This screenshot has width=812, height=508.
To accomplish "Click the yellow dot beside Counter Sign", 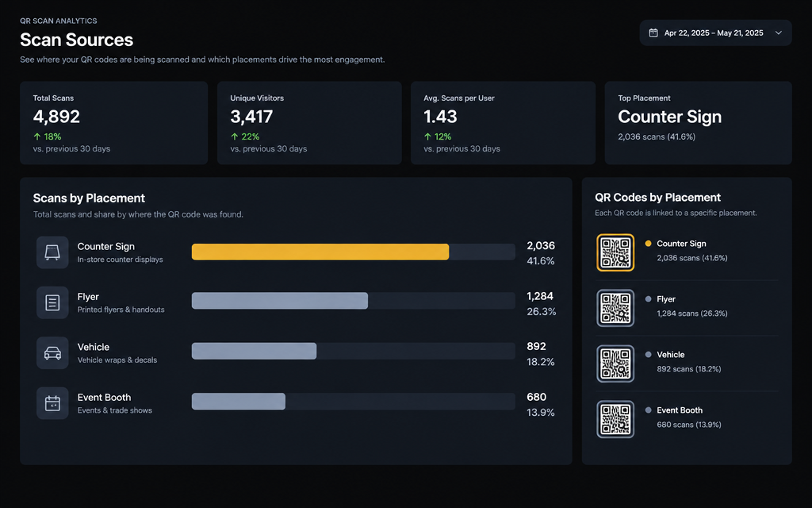I will (648, 243).
